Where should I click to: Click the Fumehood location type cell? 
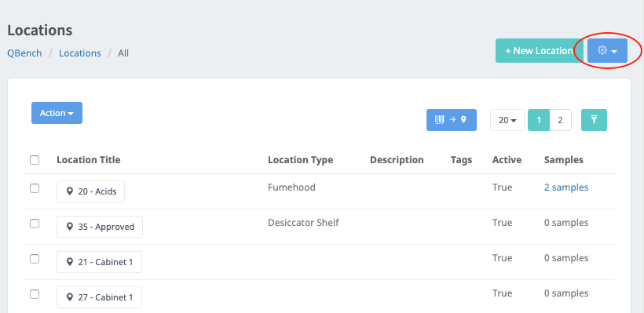pyautogui.click(x=291, y=187)
